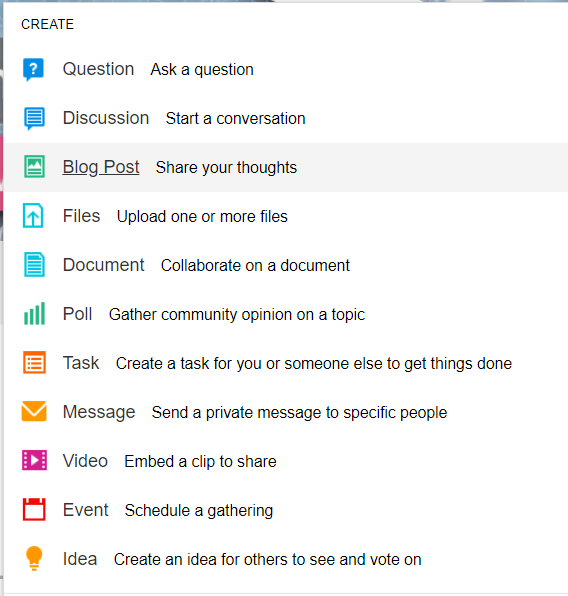Viewport: 568px width, 596px height.
Task: Click the pink Video film icon
Action: click(34, 460)
